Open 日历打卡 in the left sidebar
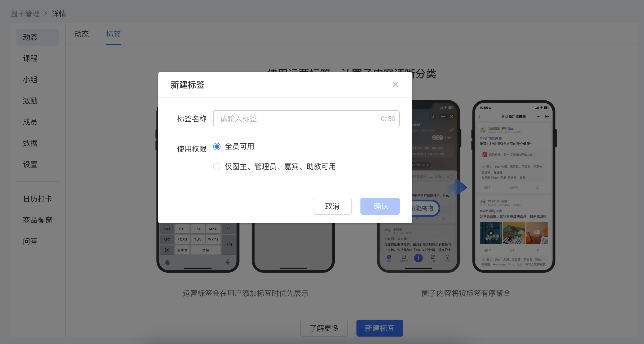Screen dimensions: 644x344 pos(38,199)
